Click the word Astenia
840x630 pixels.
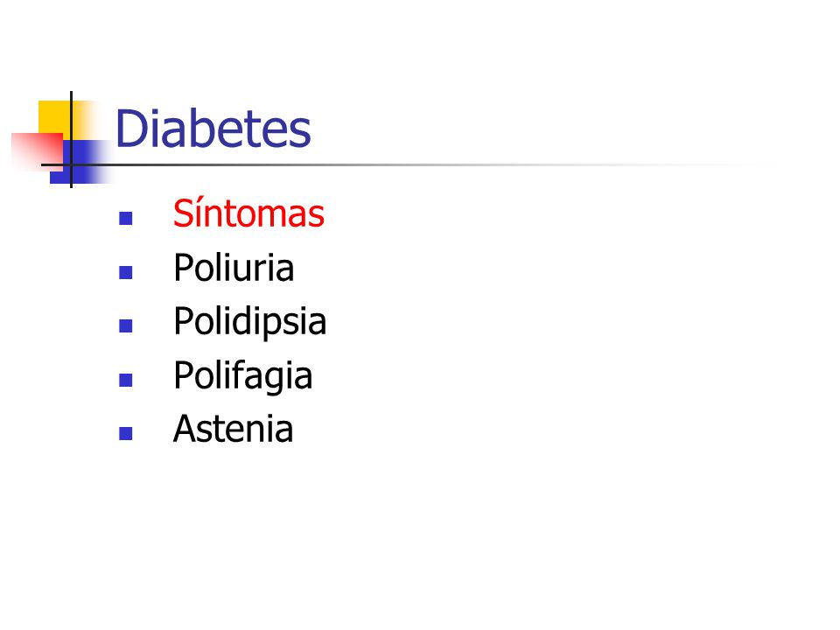pyautogui.click(x=233, y=429)
